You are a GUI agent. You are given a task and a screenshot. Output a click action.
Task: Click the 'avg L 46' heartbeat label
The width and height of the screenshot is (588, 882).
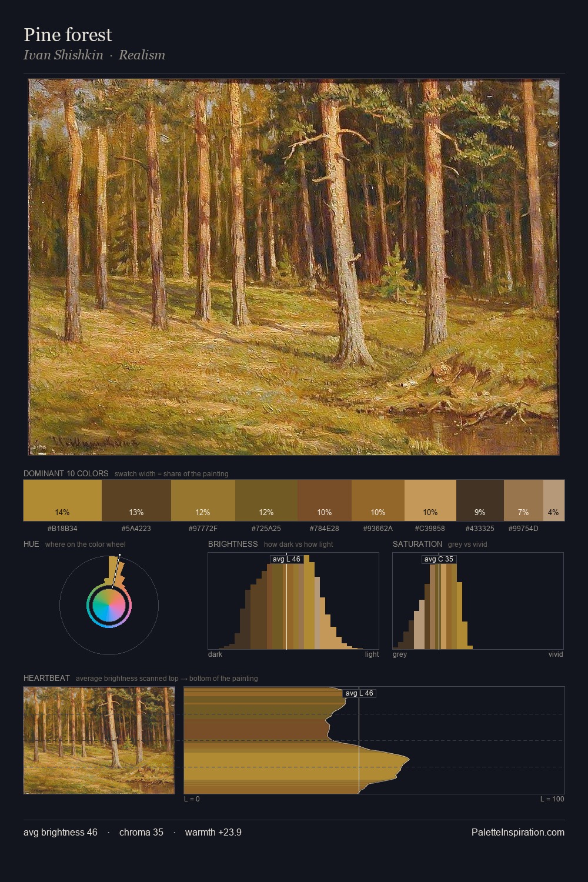pos(359,693)
